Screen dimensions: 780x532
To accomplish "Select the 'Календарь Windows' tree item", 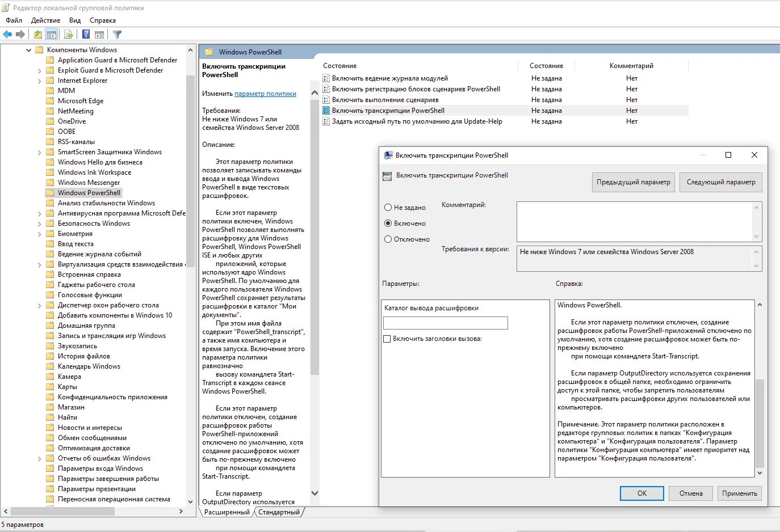I will (x=89, y=366).
